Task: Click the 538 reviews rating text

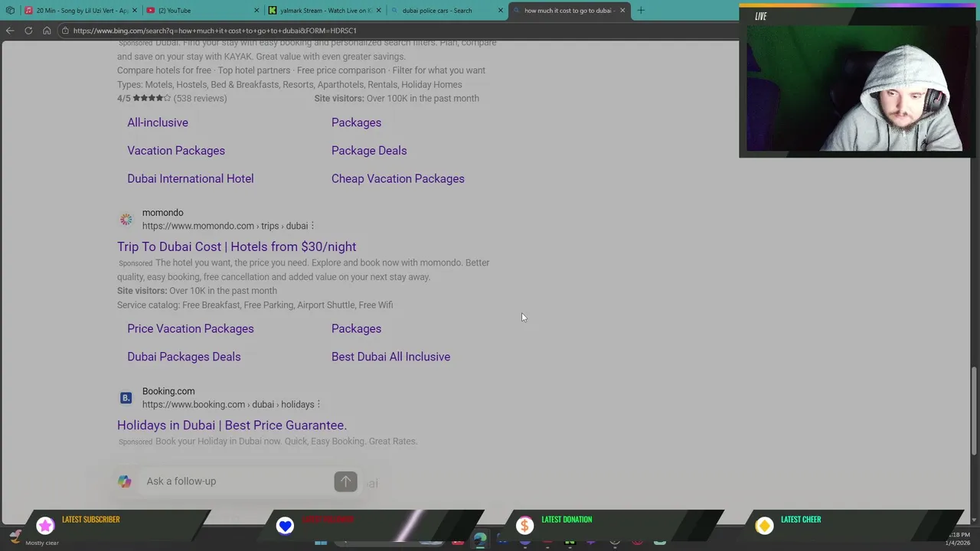Action: click(x=200, y=98)
